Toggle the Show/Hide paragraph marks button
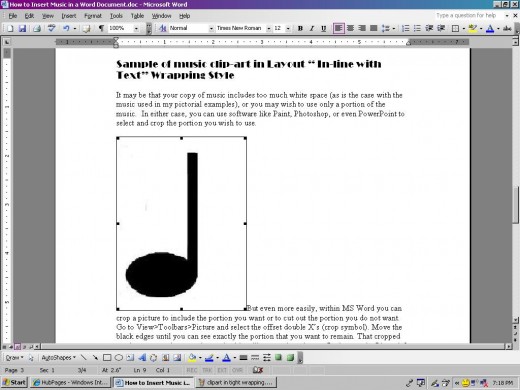Image resolution: width=520 pixels, height=390 pixels. [x=101, y=28]
